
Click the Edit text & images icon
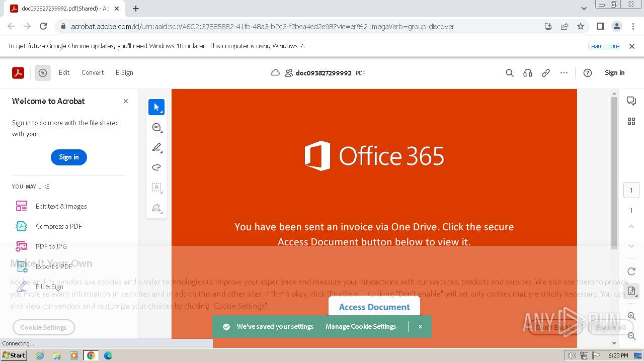22,206
